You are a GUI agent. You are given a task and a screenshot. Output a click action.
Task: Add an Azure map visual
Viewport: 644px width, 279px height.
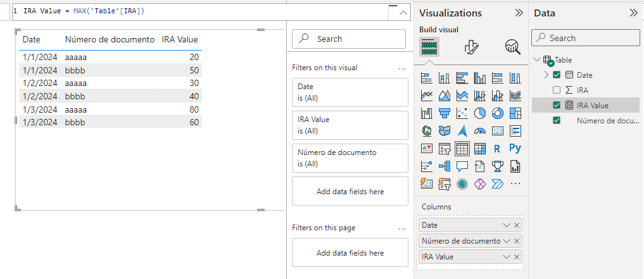pos(462,131)
